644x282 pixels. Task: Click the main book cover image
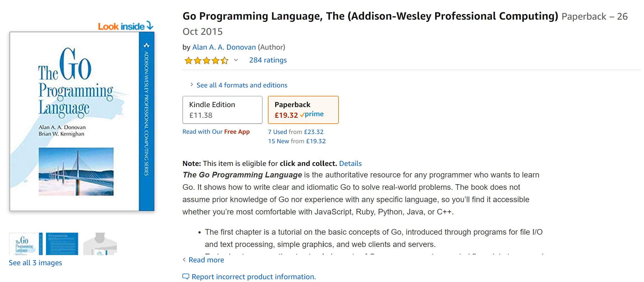82,121
